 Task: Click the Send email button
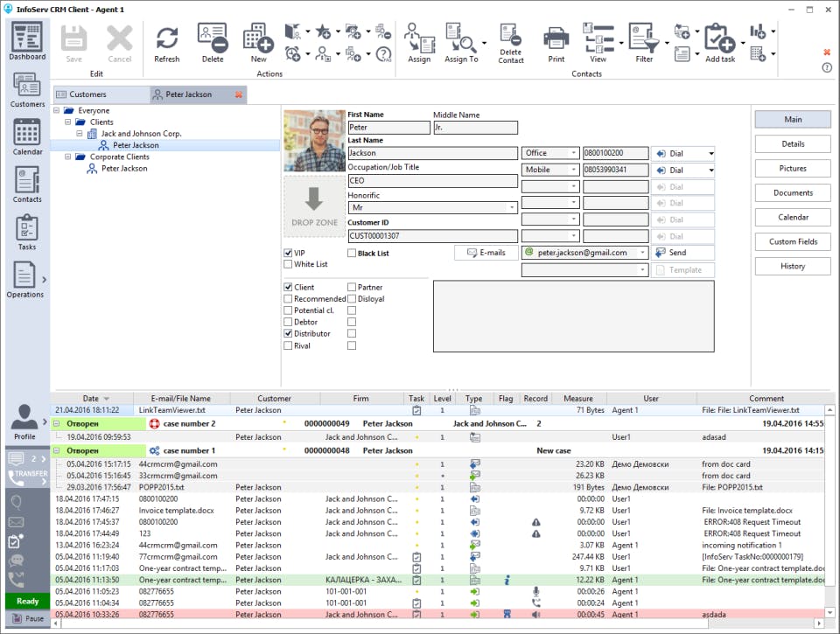[x=682, y=253]
